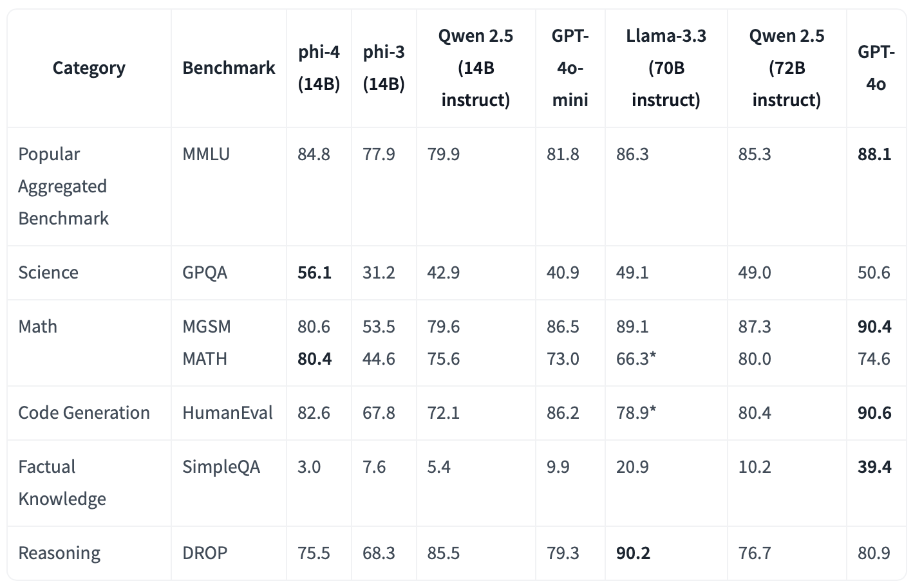Click the bold 90.2 DROP score
913x588 pixels.
tap(633, 553)
